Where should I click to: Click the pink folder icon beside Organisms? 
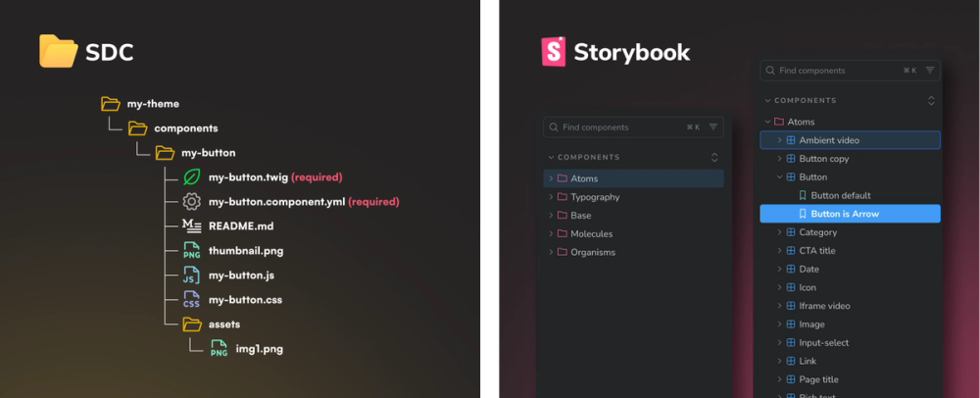click(562, 252)
